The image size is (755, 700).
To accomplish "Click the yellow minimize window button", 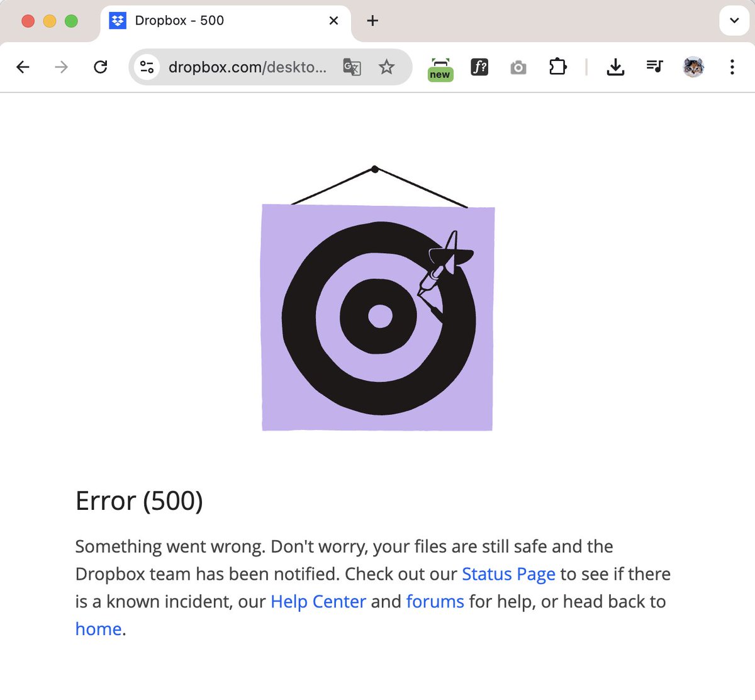I will [x=50, y=21].
